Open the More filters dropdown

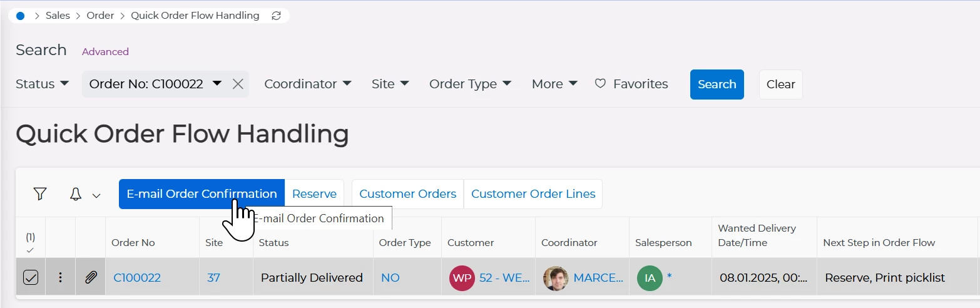(554, 84)
